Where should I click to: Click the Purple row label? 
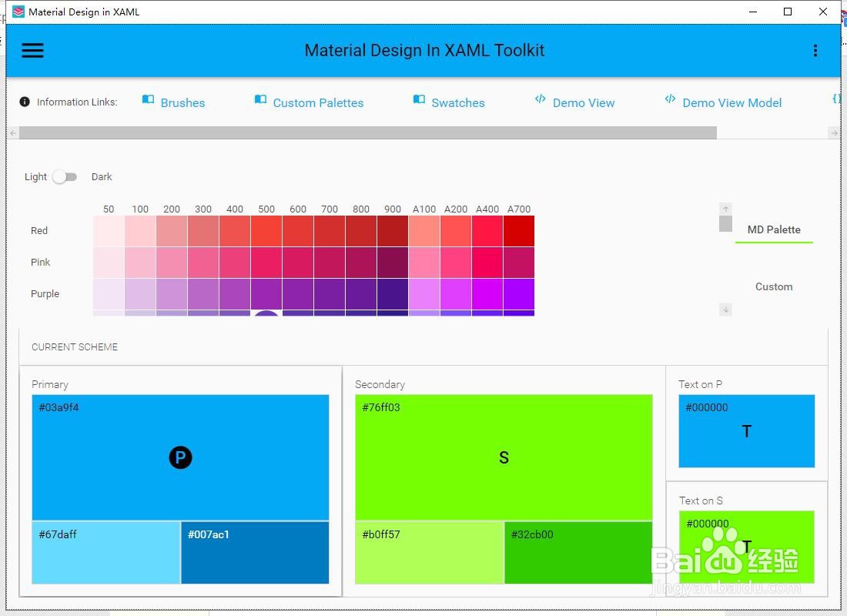[x=45, y=294]
